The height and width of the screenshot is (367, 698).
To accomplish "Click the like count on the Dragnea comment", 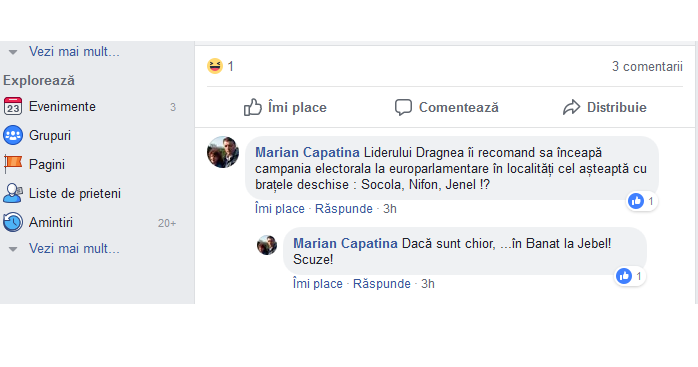I will coord(641,201).
